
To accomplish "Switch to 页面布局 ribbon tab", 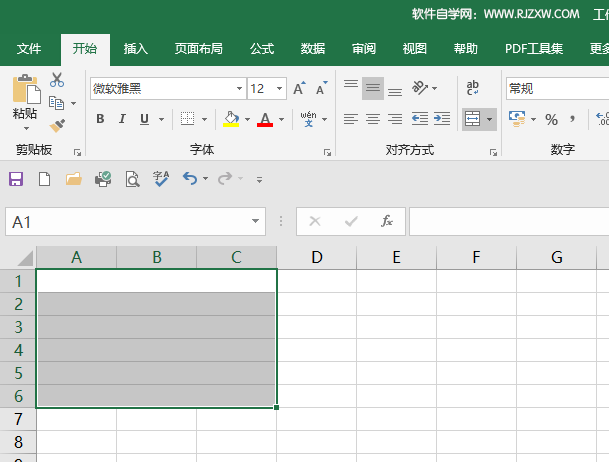I will pyautogui.click(x=198, y=49).
